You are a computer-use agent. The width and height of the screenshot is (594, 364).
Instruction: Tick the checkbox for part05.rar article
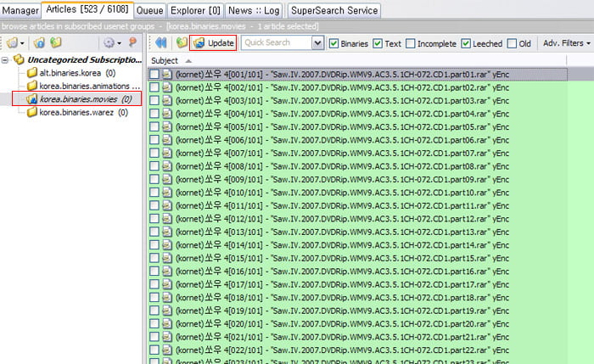click(x=154, y=126)
